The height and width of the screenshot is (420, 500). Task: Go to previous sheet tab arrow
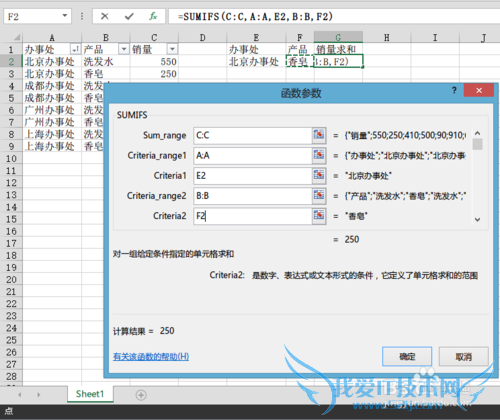(20, 395)
